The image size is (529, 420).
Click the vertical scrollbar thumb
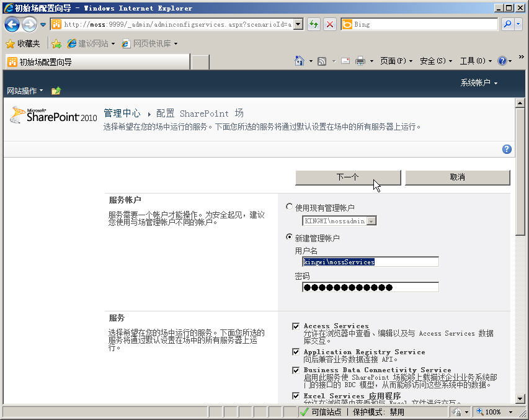click(x=520, y=171)
